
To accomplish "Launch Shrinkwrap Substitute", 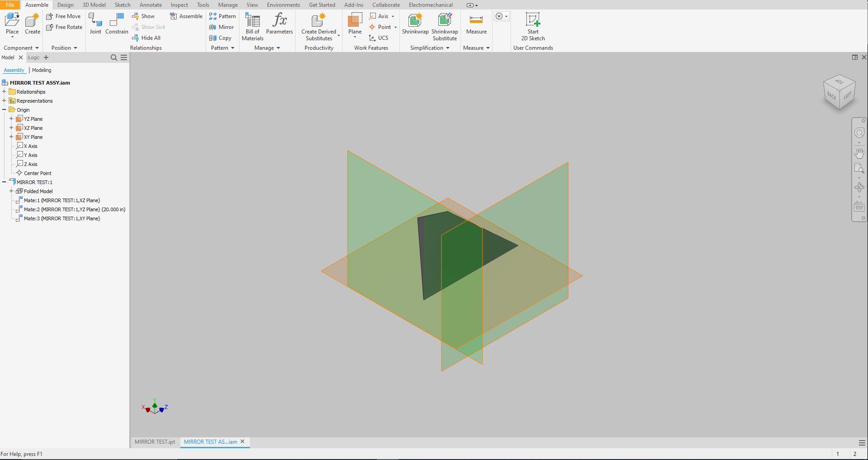I will click(x=445, y=27).
